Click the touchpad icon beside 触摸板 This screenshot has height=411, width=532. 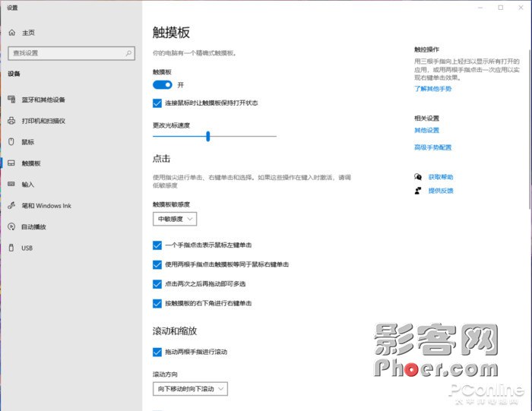tap(11, 163)
